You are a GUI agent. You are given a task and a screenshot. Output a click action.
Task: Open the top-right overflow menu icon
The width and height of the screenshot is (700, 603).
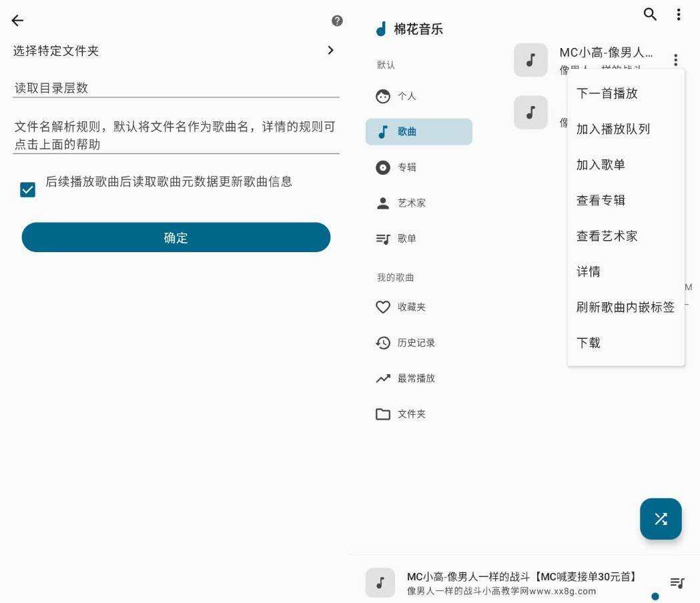(679, 14)
